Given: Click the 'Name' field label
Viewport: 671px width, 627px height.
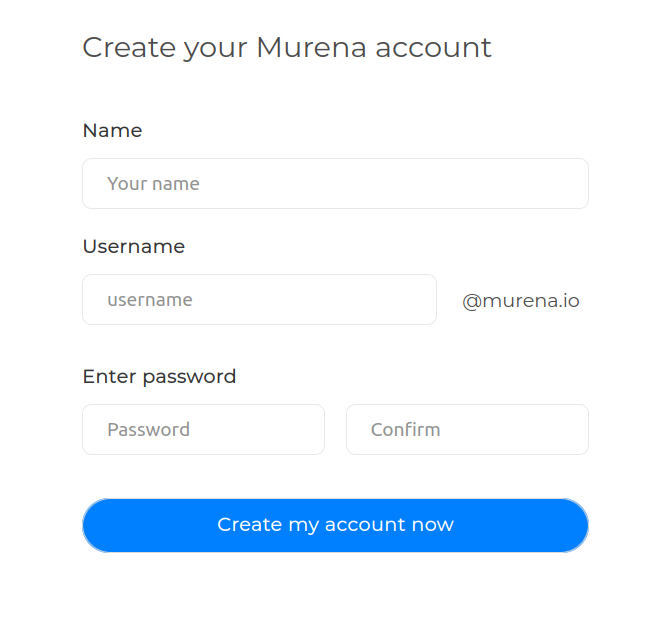Looking at the screenshot, I should pos(112,131).
